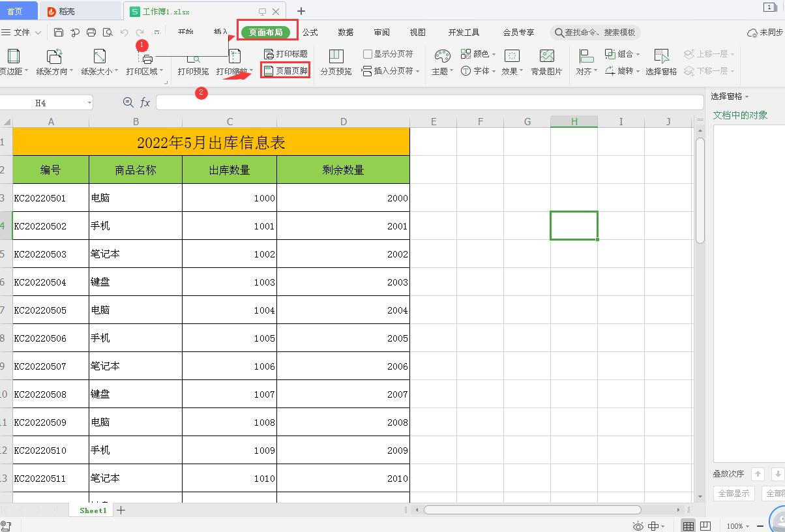Click the zoom decrease minus control
This screenshot has height=532, width=785.
pos(759,525)
